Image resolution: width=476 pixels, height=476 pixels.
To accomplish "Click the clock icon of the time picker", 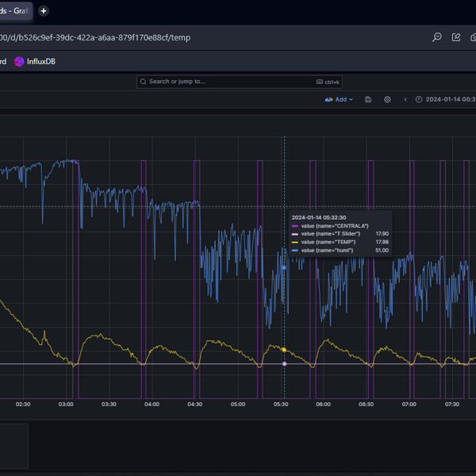I will 418,100.
